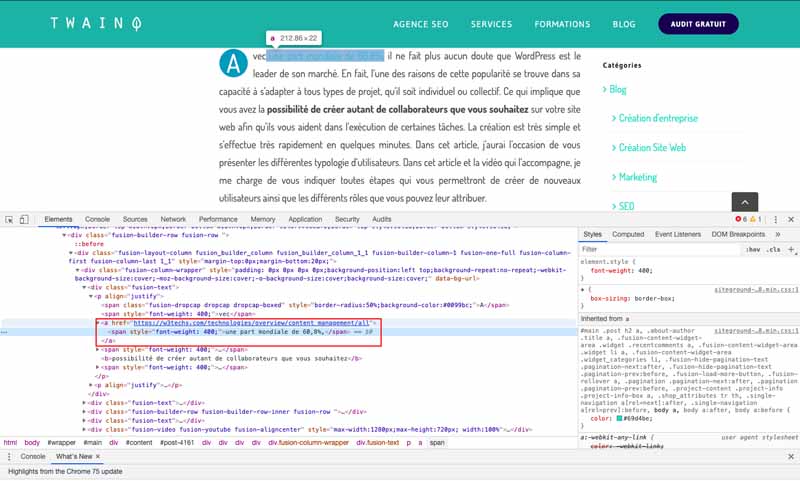Click the font-weight: 400 style value
800x481 pixels.
645,271
